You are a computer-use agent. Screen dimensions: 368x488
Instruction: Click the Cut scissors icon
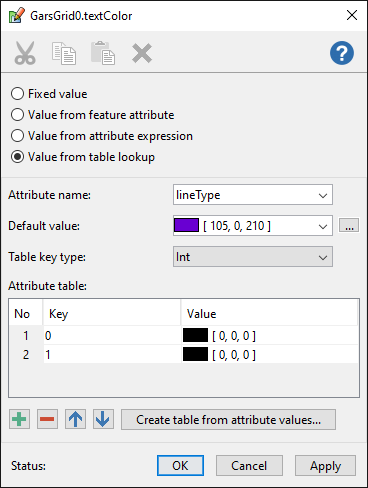point(25,53)
